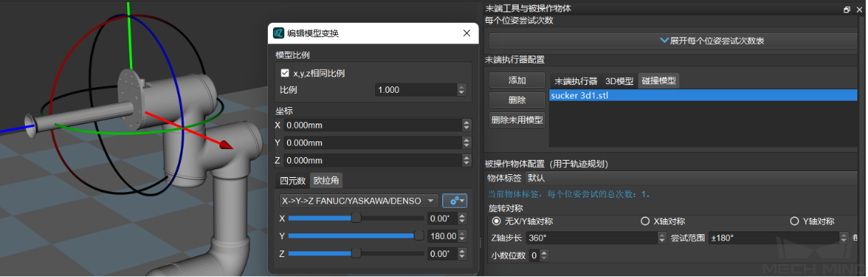This screenshot has height=277, width=868.
Task: Switch to the 四元数 tab
Action: point(291,181)
